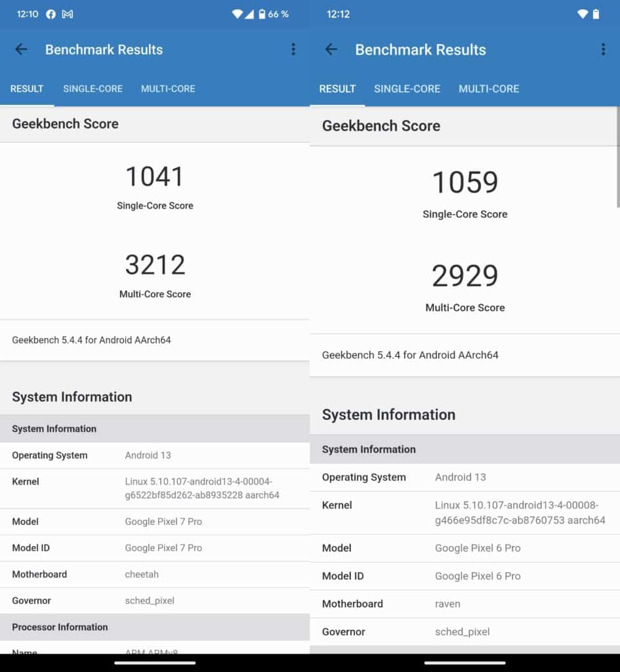Click the motherboard value 'raven'
The width and height of the screenshot is (620, 672).
[x=447, y=604]
